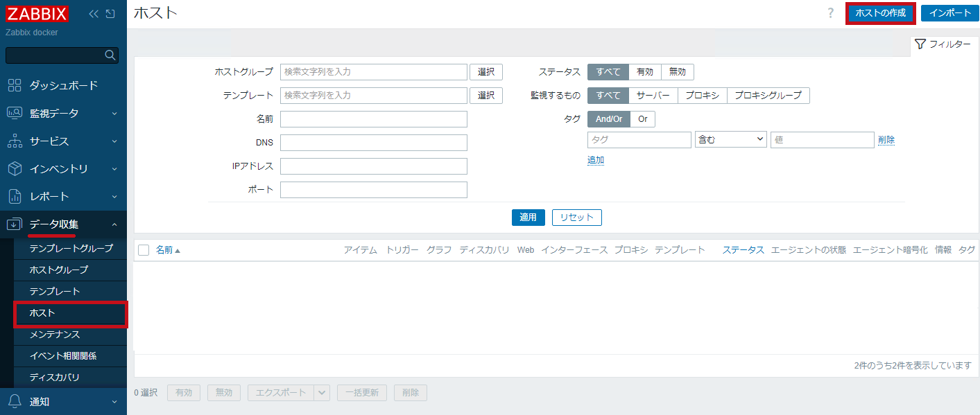Open the ダッシュボード dashboard icon

(x=15, y=85)
